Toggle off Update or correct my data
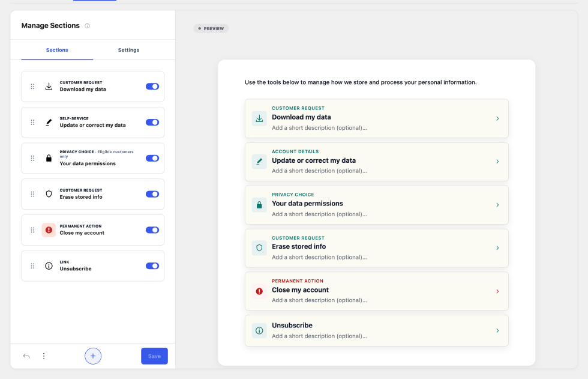Viewport: 588px width, 379px height. [152, 123]
